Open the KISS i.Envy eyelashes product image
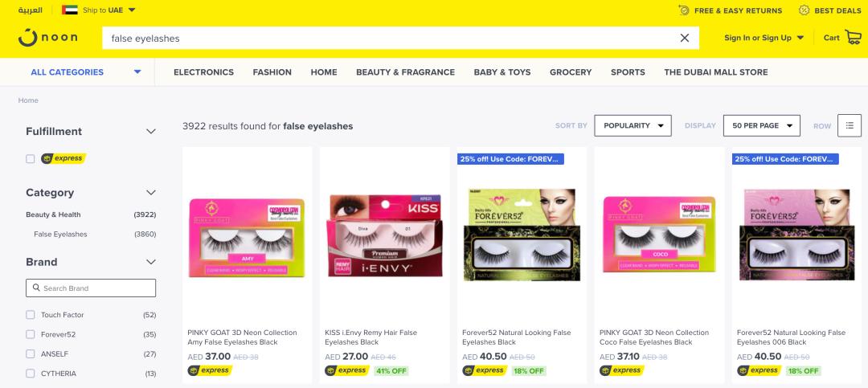Image resolution: width=868 pixels, height=388 pixels. (385, 235)
